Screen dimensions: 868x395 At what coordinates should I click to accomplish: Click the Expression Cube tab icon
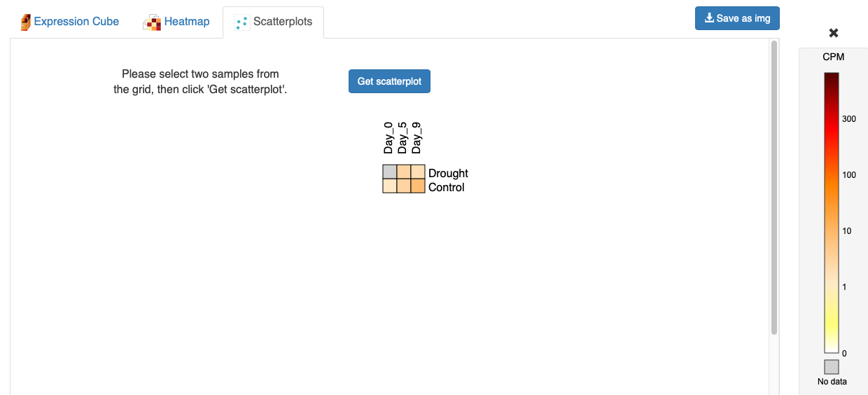coord(26,22)
